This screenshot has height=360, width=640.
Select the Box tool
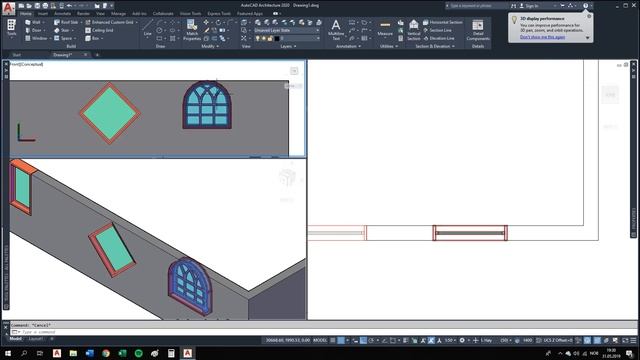point(92,38)
